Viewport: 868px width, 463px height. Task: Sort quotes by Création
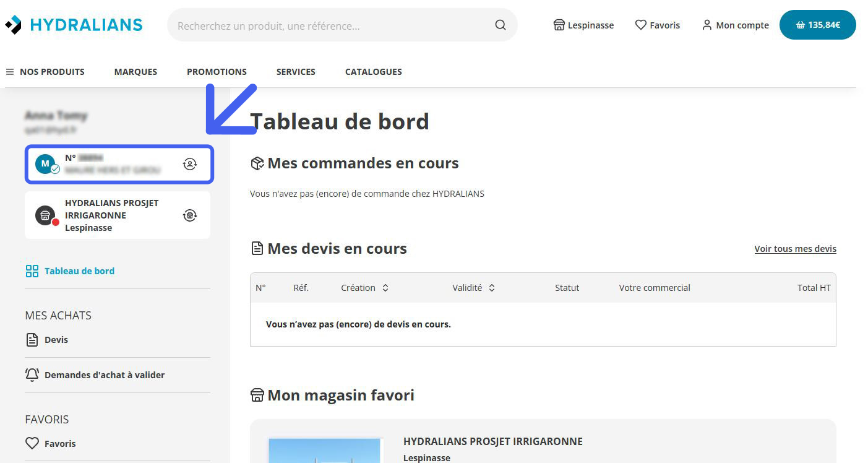pyautogui.click(x=365, y=288)
